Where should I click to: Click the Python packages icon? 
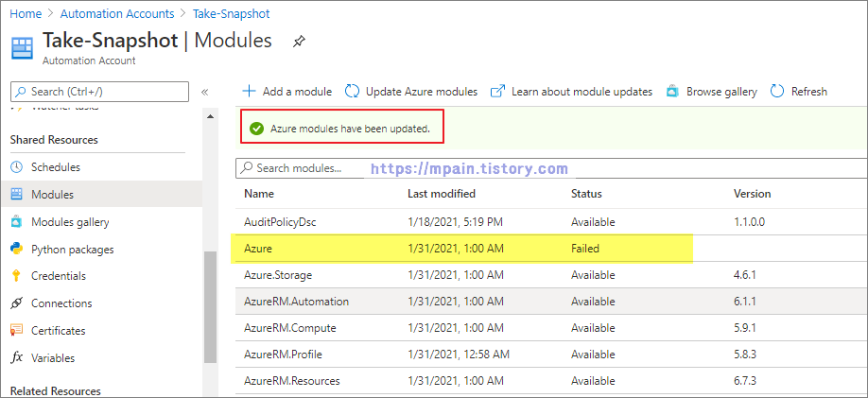coord(17,249)
